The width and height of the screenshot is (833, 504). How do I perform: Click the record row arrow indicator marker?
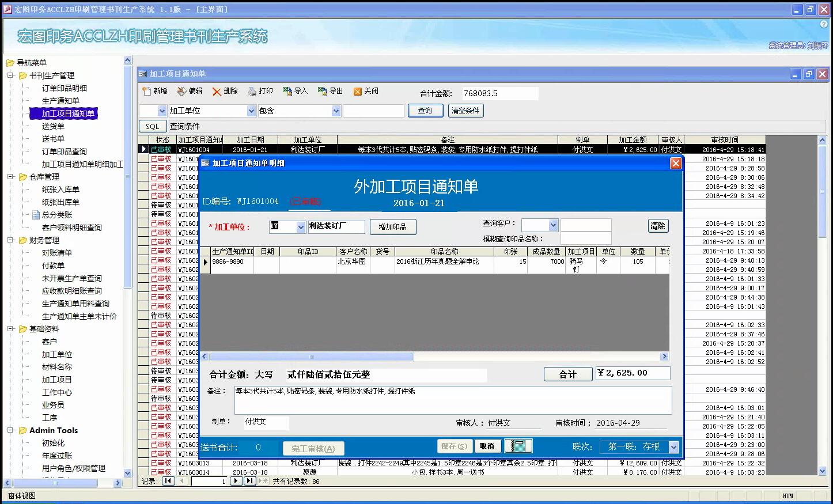coord(143,149)
